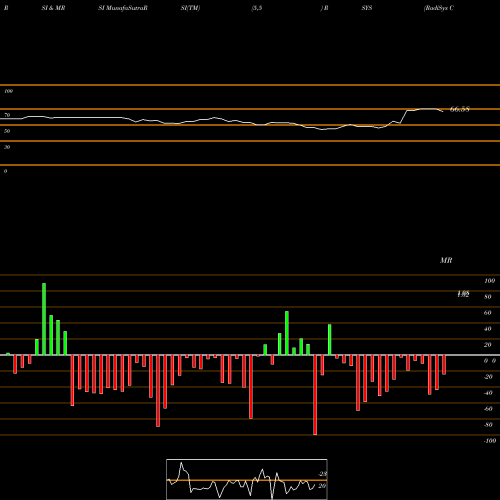Click the '20' value in mini chart

click(322, 486)
